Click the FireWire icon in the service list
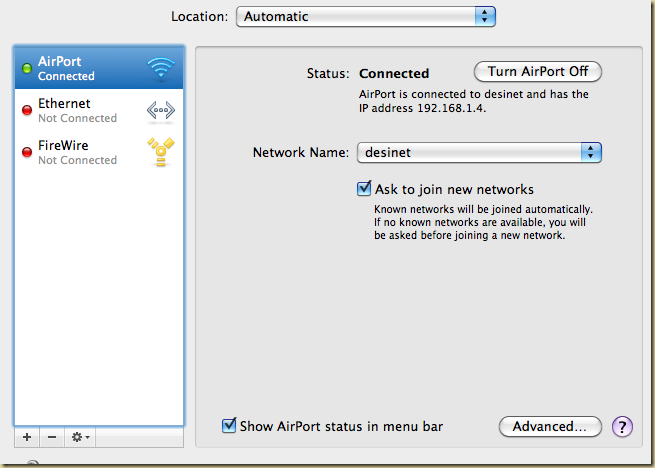 161,152
